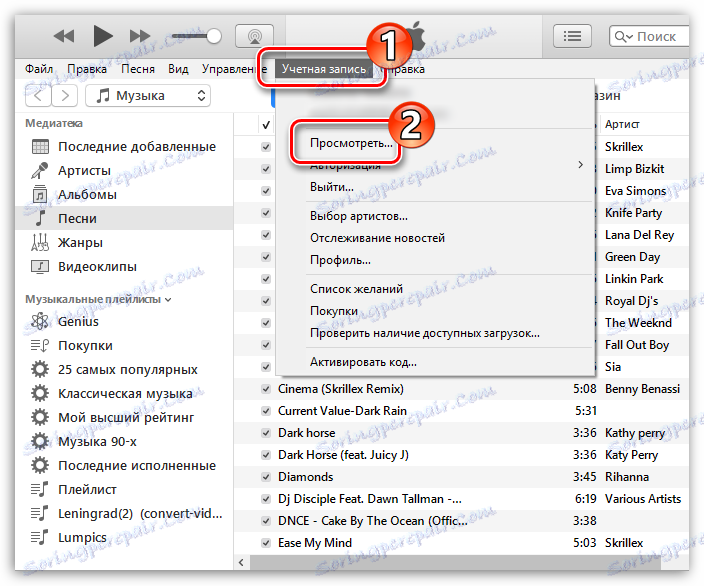The height and width of the screenshot is (586, 704).
Task: Open the Leningrad(2) playlist
Action: point(140,513)
